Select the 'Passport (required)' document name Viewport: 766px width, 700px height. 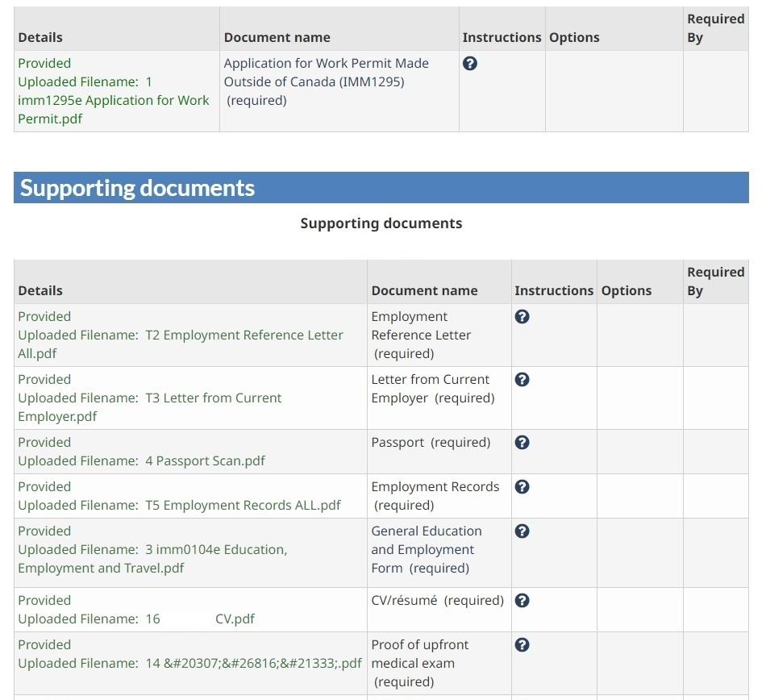click(x=431, y=443)
